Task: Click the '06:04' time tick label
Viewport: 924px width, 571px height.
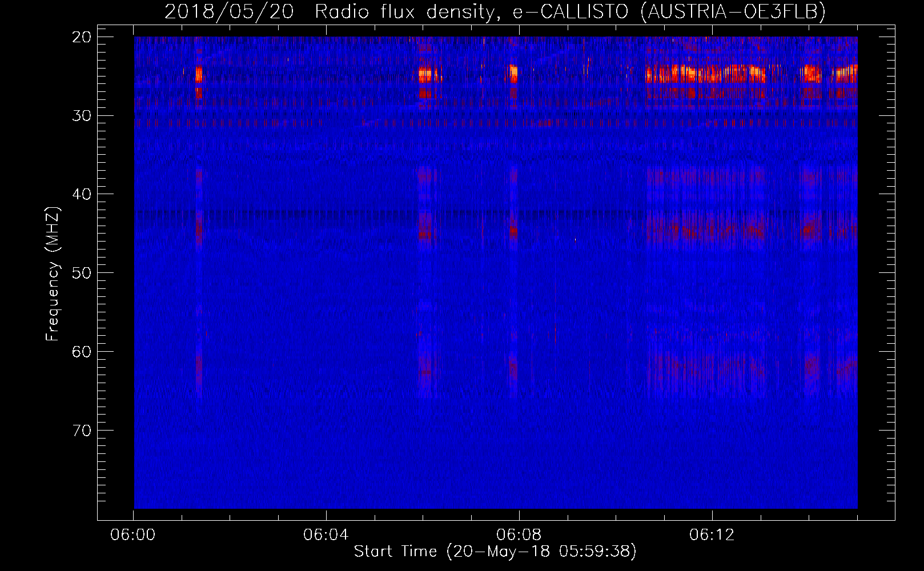Action: click(x=326, y=535)
